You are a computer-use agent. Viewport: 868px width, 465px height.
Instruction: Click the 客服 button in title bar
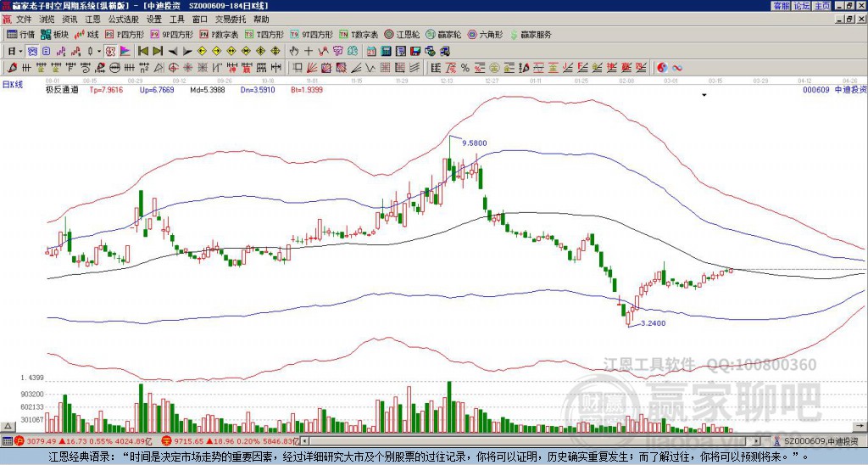[781, 6]
